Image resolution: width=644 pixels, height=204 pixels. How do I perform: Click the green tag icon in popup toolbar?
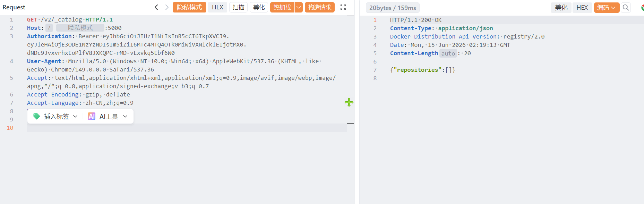(36, 116)
